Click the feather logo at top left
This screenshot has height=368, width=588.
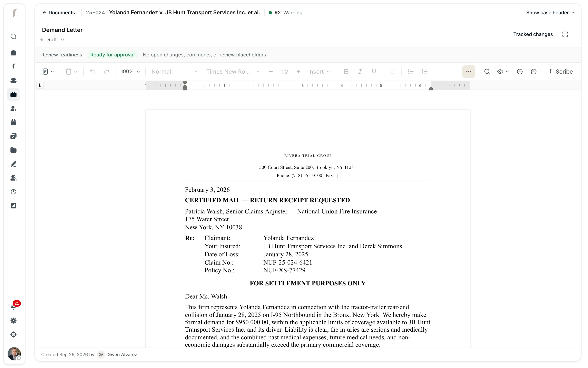(14, 13)
